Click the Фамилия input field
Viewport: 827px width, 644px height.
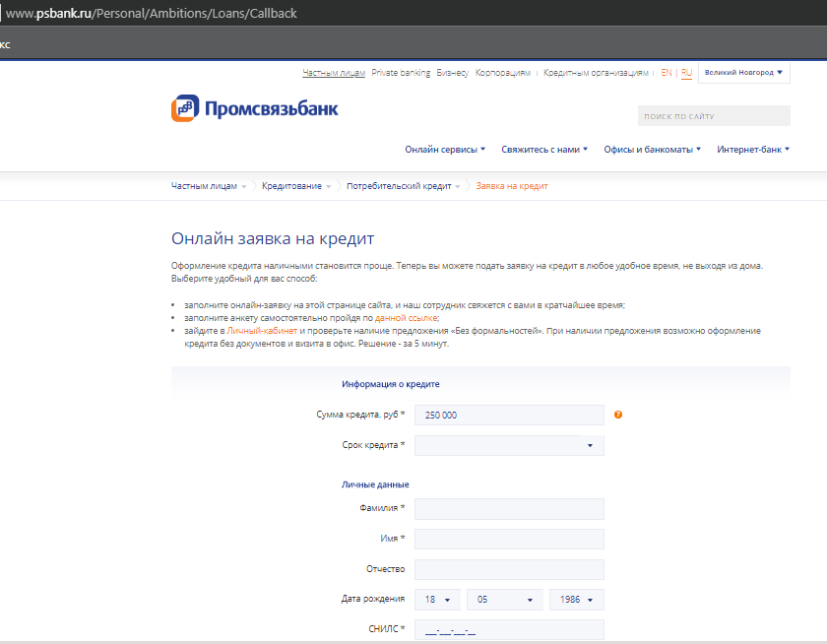[x=509, y=509]
